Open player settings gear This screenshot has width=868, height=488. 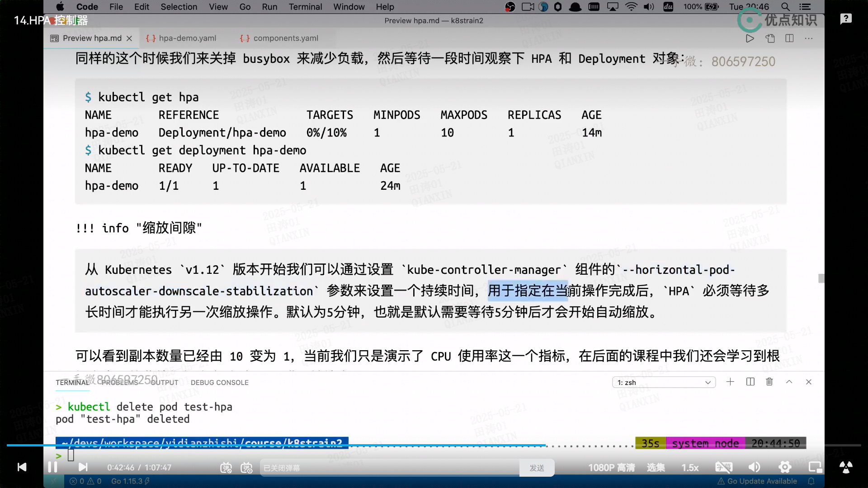[x=785, y=467]
